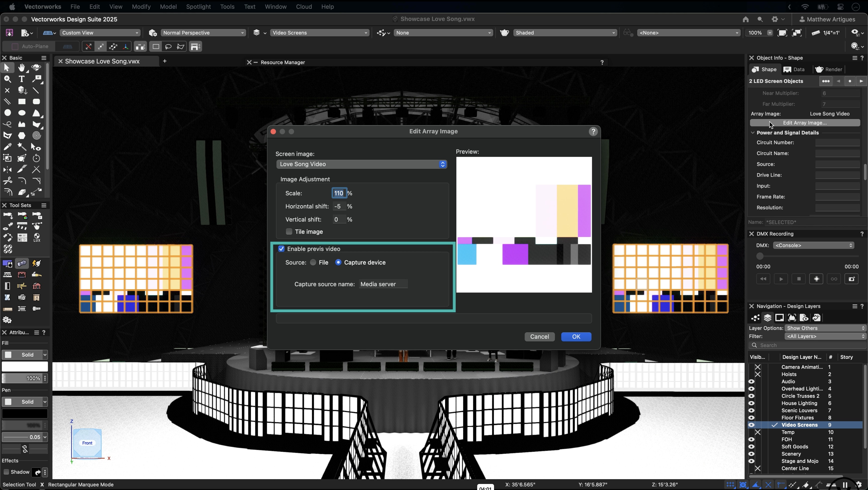Click the Fill color swatch in Attributes
This screenshot has height=490, width=868.
[x=25, y=367]
